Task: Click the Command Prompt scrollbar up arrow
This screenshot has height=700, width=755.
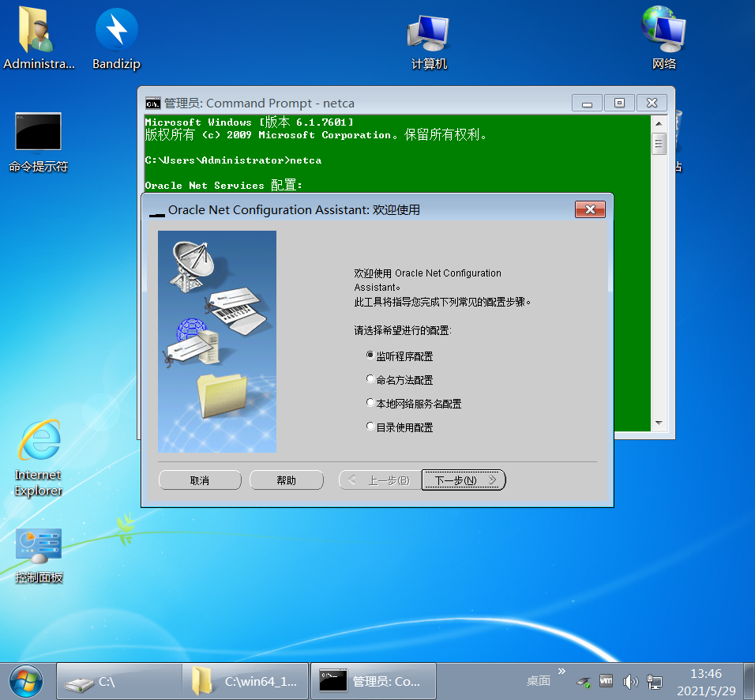Action: 658,123
